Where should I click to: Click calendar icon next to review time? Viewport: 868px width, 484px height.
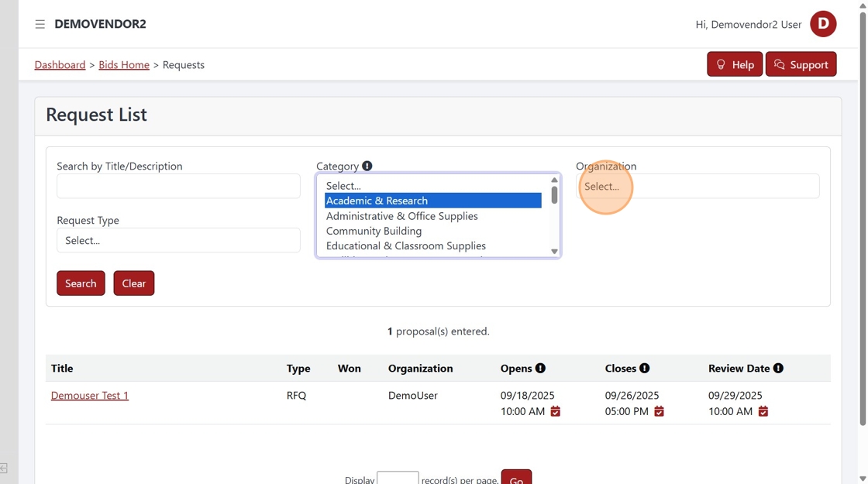point(763,411)
